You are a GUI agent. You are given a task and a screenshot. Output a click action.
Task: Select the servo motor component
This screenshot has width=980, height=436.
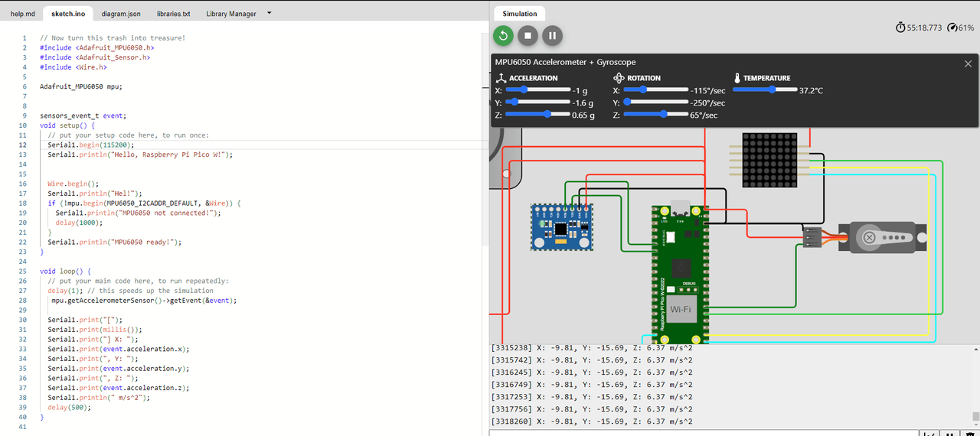[x=880, y=238]
